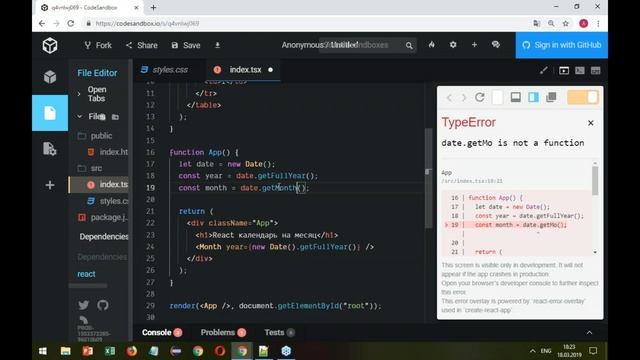Screen dimensions: 640x360
Task: Open index.html in the file tree
Action: point(108,152)
